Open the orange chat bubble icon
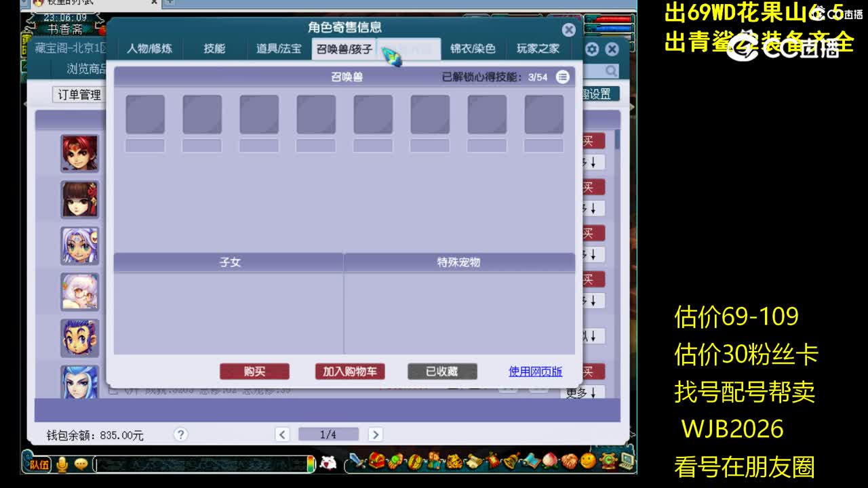Screen dimensions: 868x488 [81, 464]
